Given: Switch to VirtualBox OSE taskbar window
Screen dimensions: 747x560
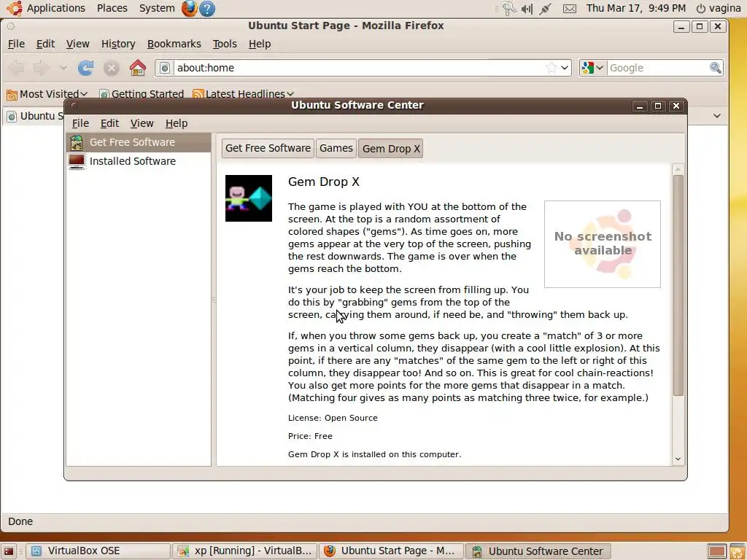Looking at the screenshot, I should point(98,551).
